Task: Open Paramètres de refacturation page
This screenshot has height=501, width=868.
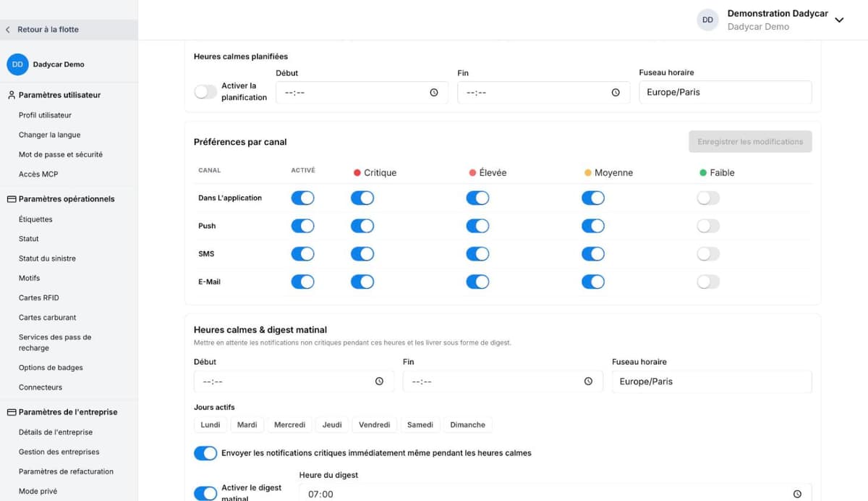Action: (x=66, y=471)
